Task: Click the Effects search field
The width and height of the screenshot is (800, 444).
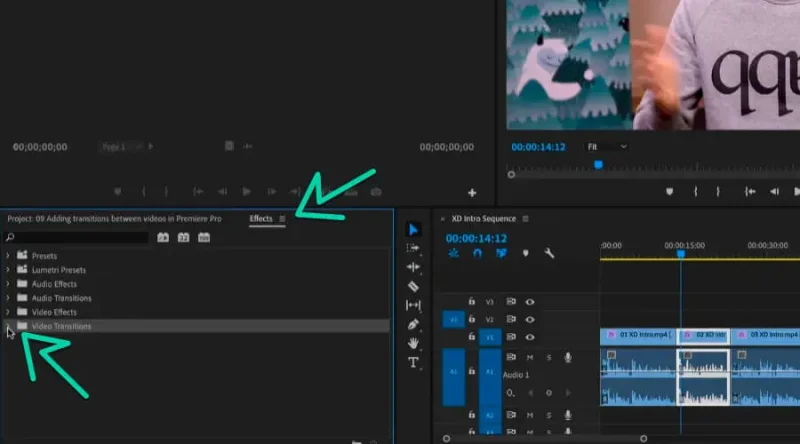Action: tap(77, 237)
